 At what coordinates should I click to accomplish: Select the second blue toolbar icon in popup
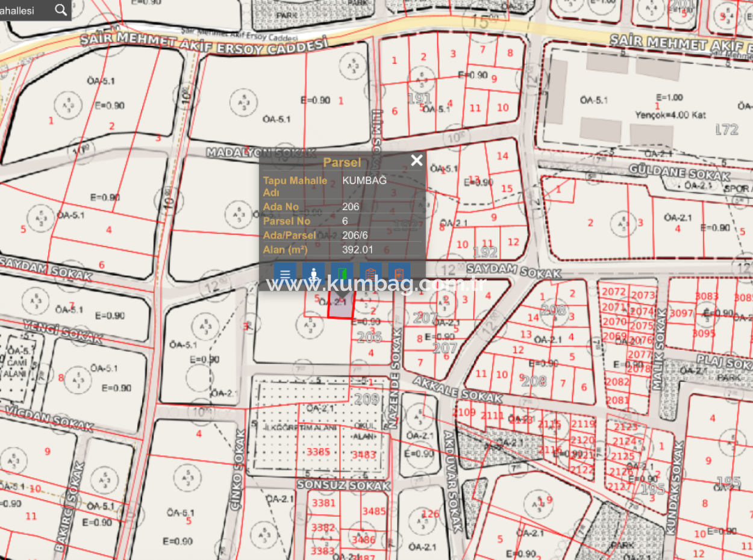click(313, 273)
